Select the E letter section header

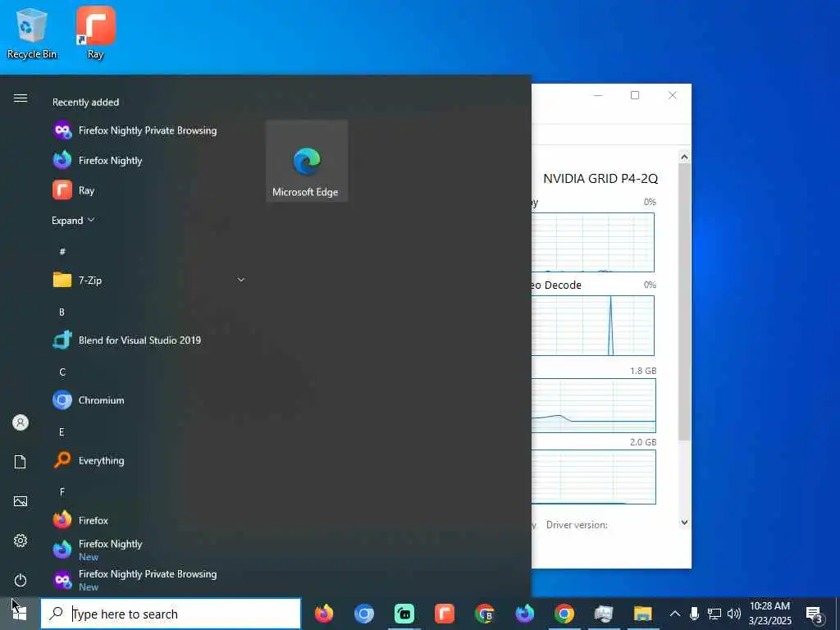(62, 431)
